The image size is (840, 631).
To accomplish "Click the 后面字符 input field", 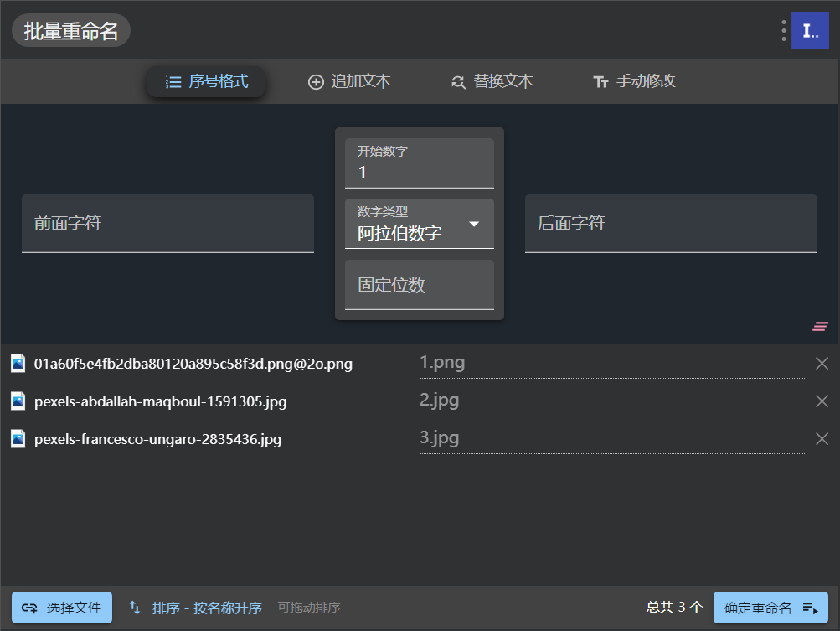I will pyautogui.click(x=671, y=224).
